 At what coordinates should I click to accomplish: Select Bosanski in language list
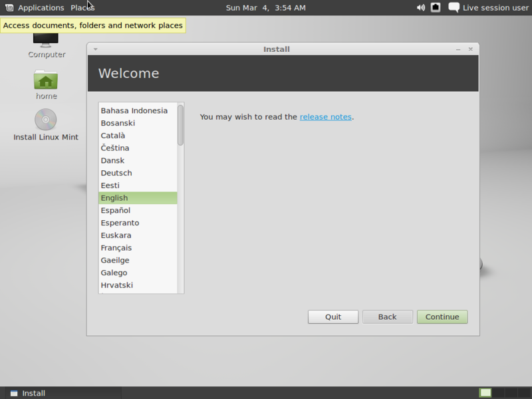coord(138,123)
